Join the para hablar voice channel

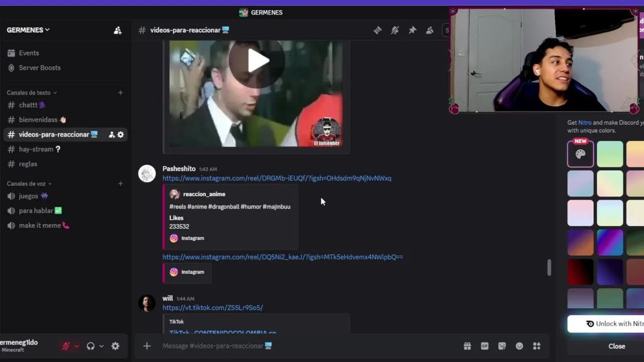coord(65,211)
